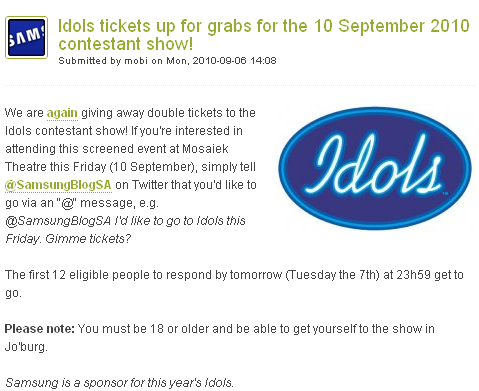Screen dimensions: 479x391
Task: Click the Samsung avatar icon beside the title
Action: coord(26,38)
